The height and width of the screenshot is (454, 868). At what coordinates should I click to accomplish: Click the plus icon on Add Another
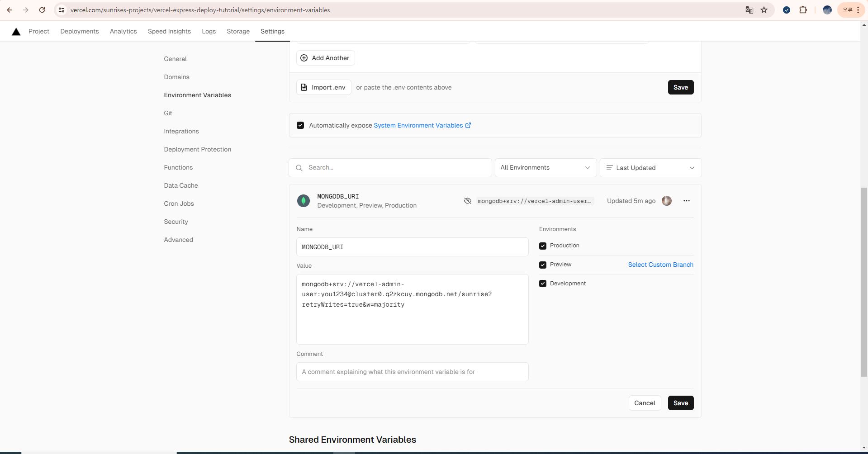point(304,58)
